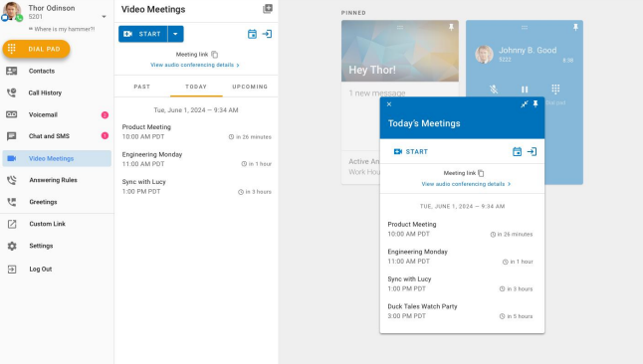Click the Log Out door icon

click(x=12, y=270)
